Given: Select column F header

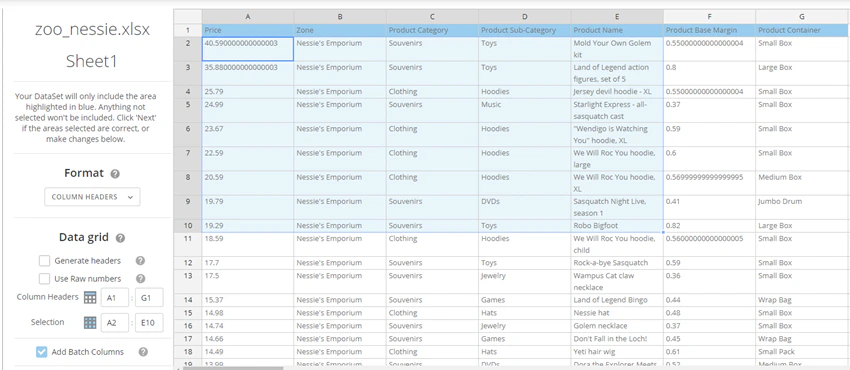Looking at the screenshot, I should 709,17.
